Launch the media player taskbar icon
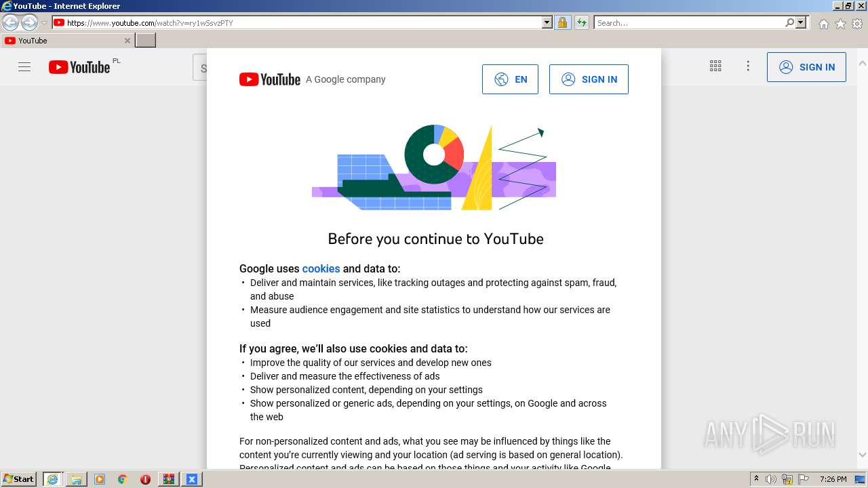Viewport: 868px width, 488px height. point(100,479)
